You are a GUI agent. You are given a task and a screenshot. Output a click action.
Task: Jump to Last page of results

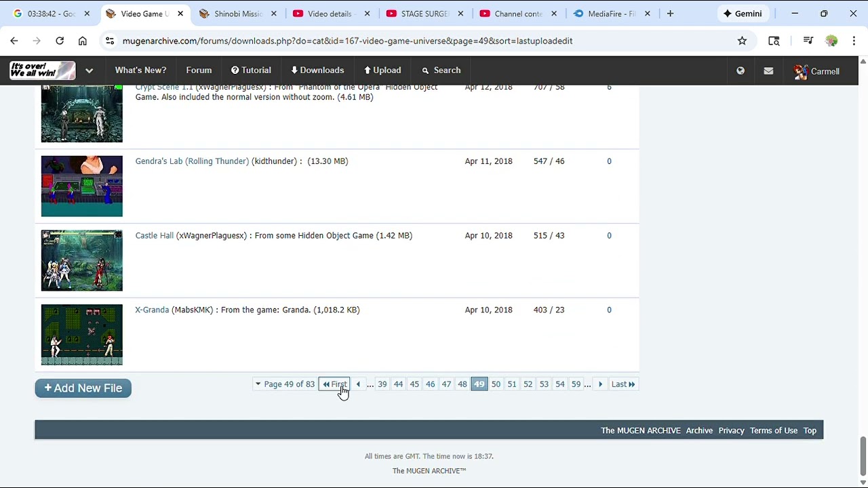click(x=623, y=384)
